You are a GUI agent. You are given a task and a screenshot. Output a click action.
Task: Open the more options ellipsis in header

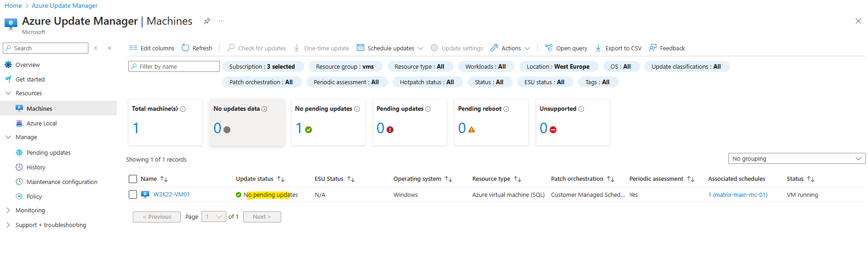222,21
